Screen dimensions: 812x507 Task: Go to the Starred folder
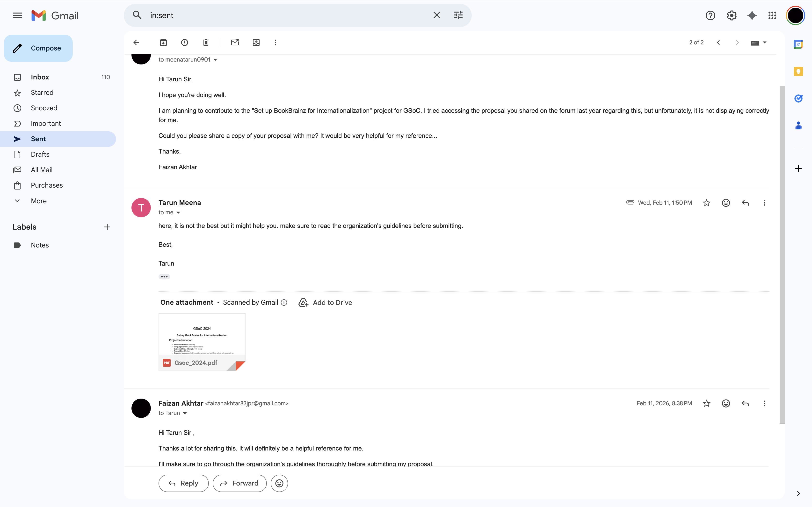coord(42,92)
